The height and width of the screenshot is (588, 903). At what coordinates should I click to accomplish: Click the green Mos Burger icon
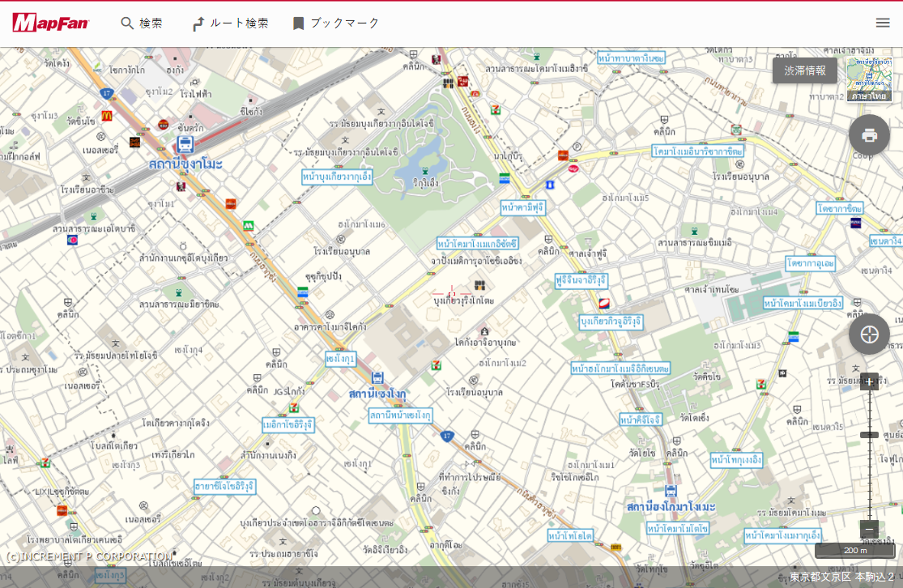click(248, 226)
